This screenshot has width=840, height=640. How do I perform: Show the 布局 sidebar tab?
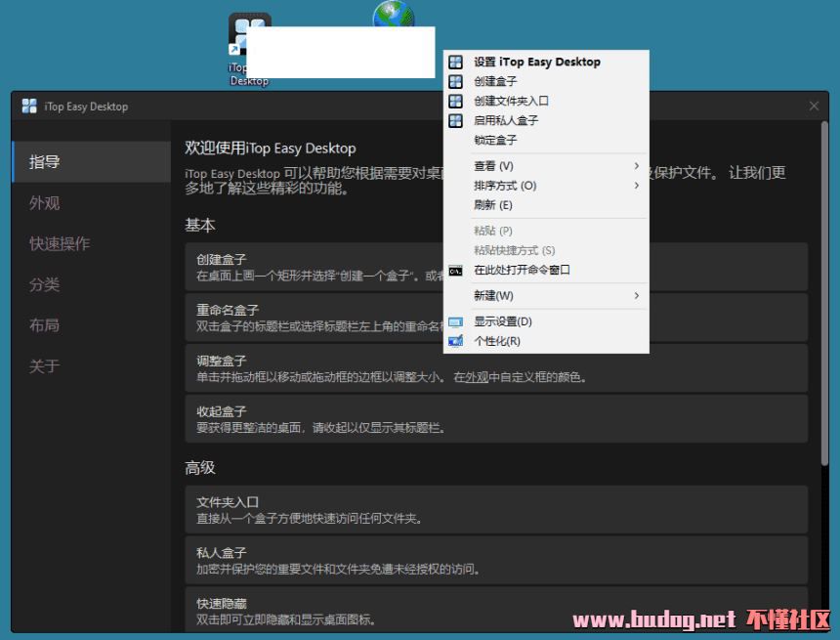(x=91, y=325)
